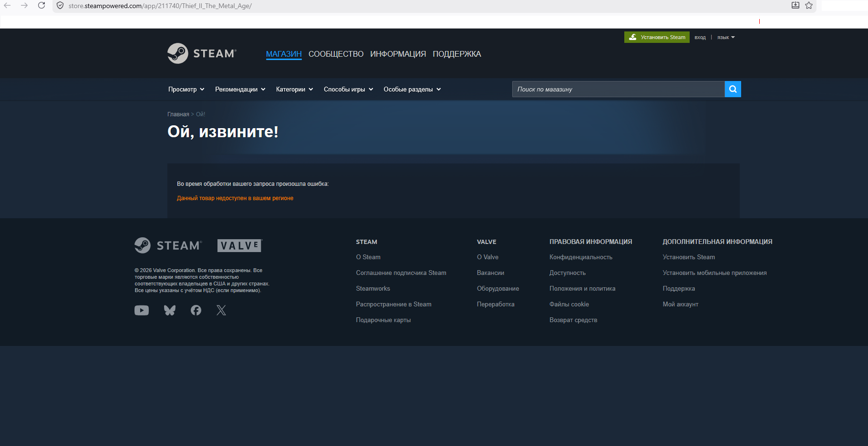
Task: Reload the page with refresh icon
Action: [41, 6]
